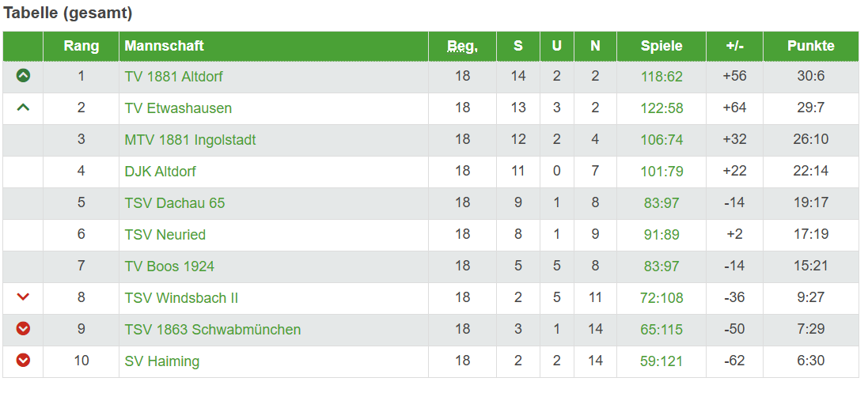868x393 pixels.
Task: Click the Mannschaft column header
Action: 164,46
